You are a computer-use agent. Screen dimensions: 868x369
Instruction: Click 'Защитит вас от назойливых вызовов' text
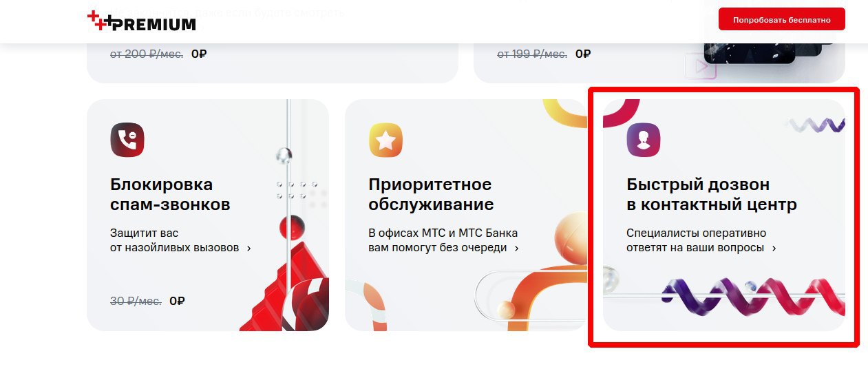175,240
